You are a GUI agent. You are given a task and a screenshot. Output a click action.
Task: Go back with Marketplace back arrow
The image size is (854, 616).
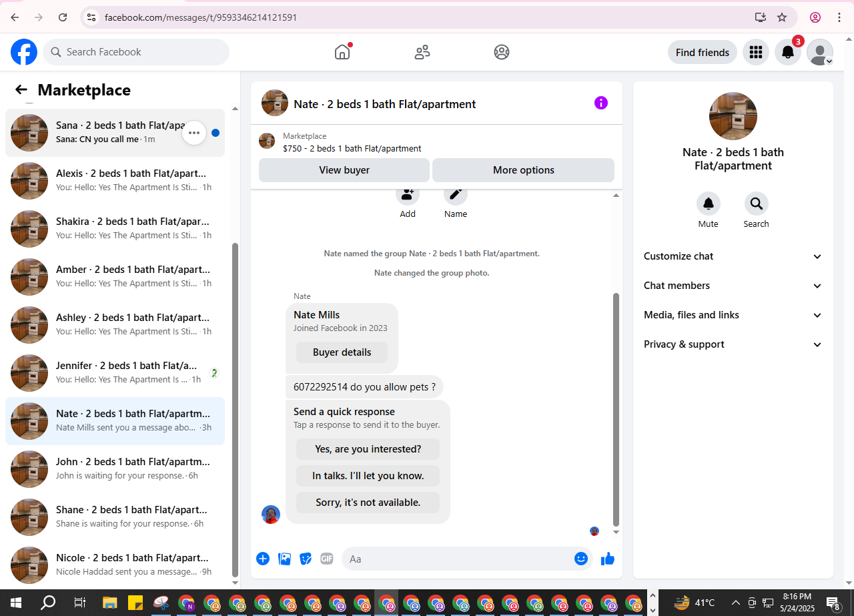(x=21, y=90)
